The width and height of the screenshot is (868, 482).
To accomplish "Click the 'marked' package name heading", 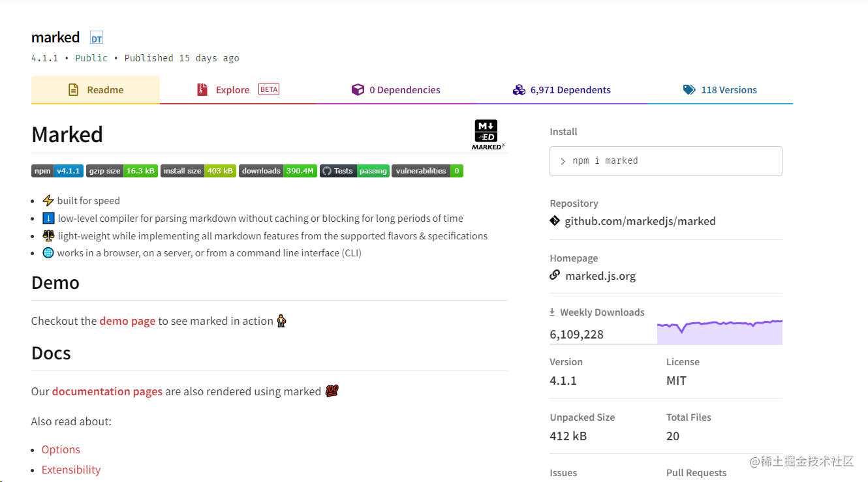I will click(x=55, y=37).
